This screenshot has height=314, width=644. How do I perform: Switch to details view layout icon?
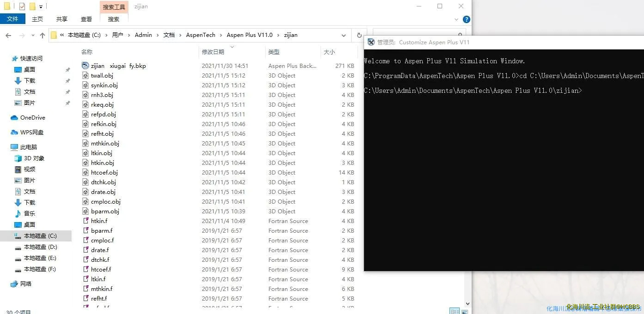(x=455, y=311)
